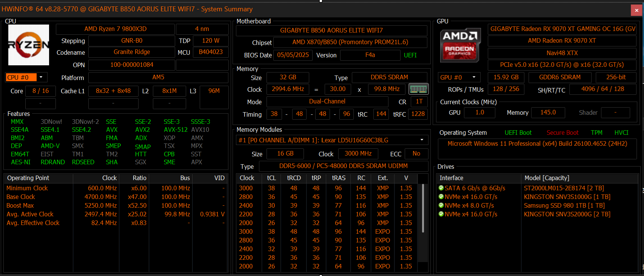Screen dimensions: 644x276
Task: Click the AM5 platform field
Action: [158, 77]
